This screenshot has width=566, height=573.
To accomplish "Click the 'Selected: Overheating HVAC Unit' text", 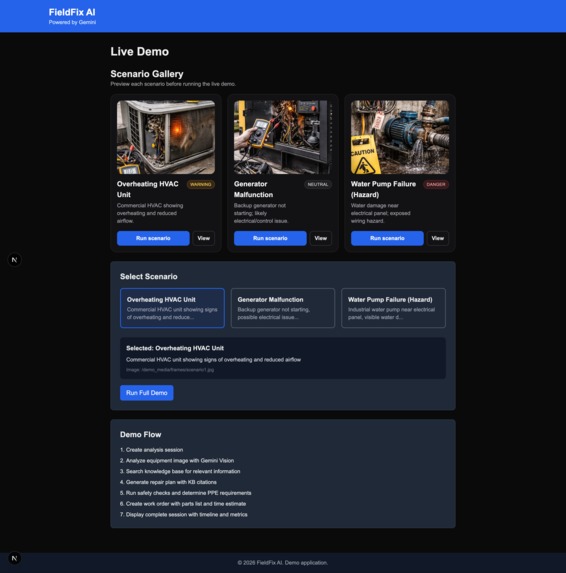I will coord(175,348).
